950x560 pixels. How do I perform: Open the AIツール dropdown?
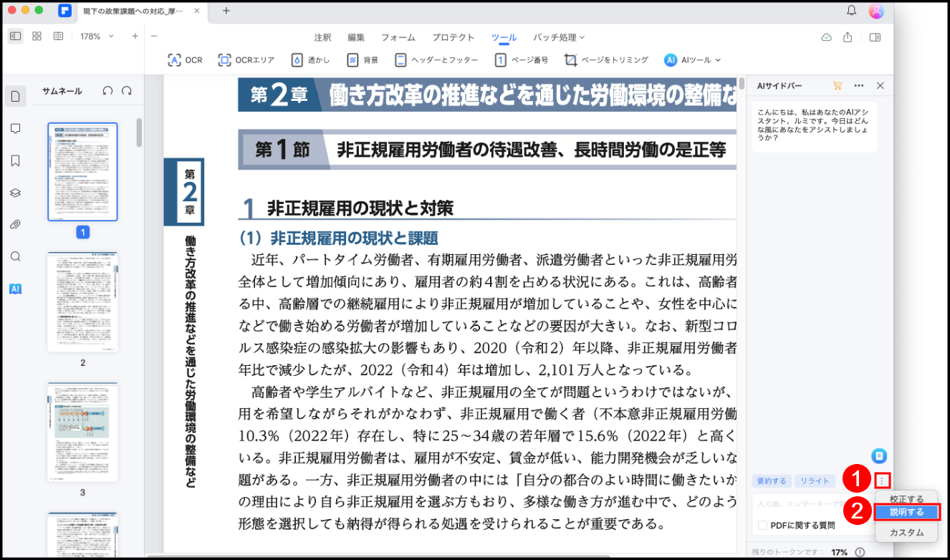point(692,60)
